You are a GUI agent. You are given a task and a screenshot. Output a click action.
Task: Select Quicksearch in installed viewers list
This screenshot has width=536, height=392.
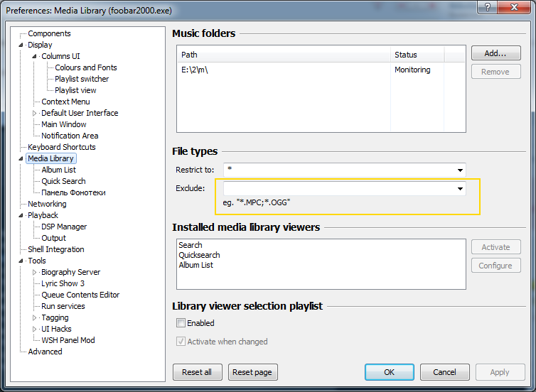coord(199,255)
